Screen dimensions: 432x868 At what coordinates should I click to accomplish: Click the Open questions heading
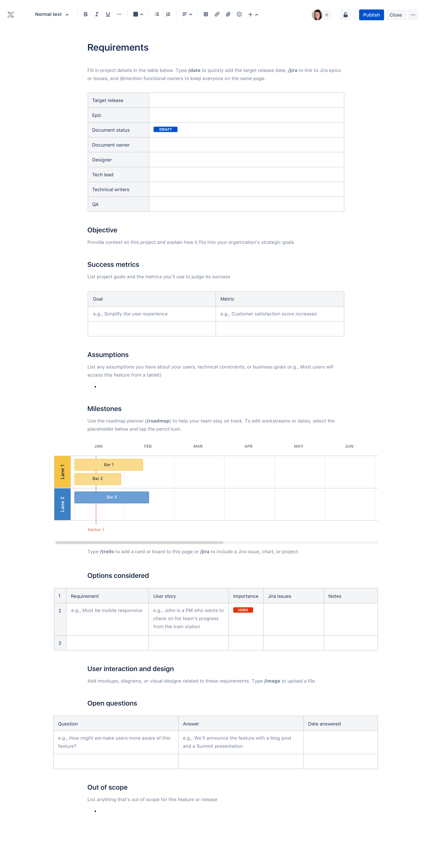(x=112, y=703)
